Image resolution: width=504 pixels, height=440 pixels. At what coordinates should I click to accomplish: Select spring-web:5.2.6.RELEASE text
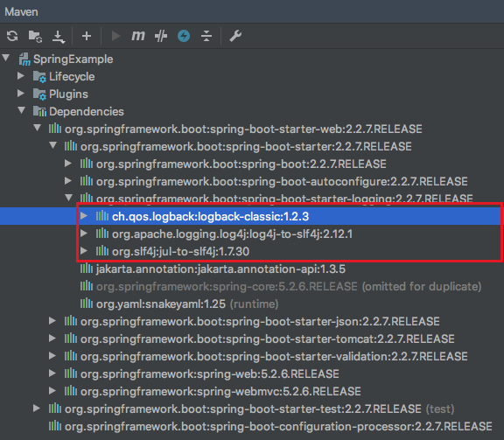coord(210,374)
